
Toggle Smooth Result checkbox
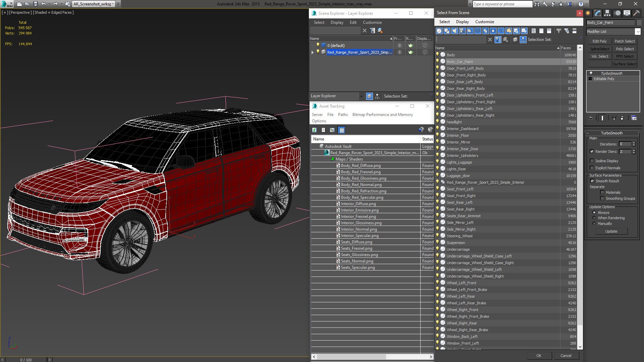tap(592, 181)
